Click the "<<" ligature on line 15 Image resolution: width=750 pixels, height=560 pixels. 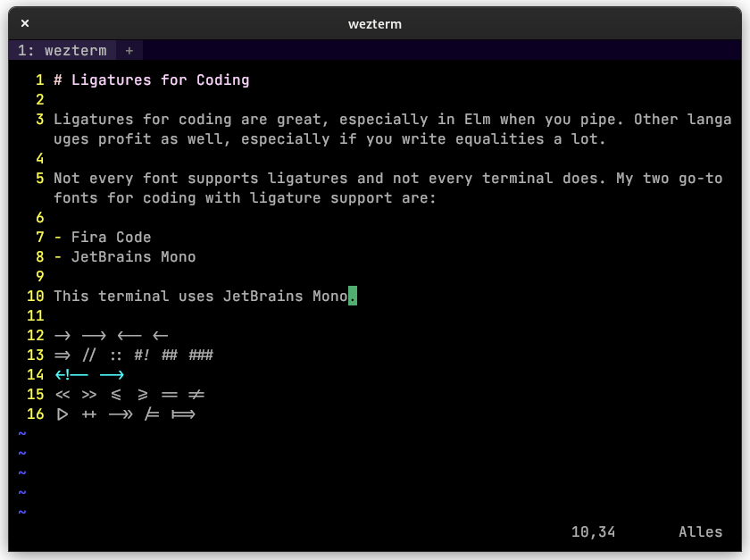click(62, 395)
